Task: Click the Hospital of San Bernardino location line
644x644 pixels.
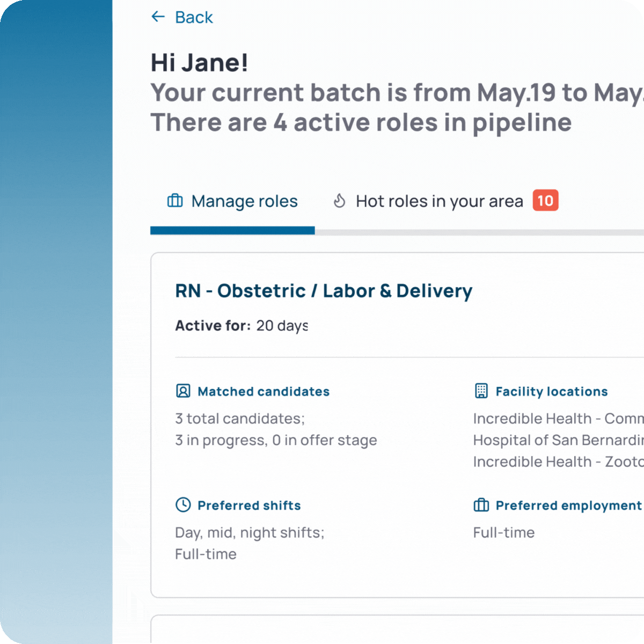Action: [x=558, y=440]
